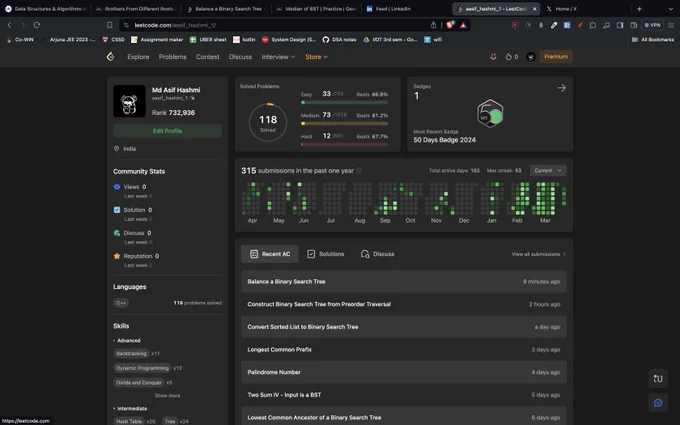Click the Divide and Conquer skill tag
Screen dimensions: 680x425
pos(139,382)
